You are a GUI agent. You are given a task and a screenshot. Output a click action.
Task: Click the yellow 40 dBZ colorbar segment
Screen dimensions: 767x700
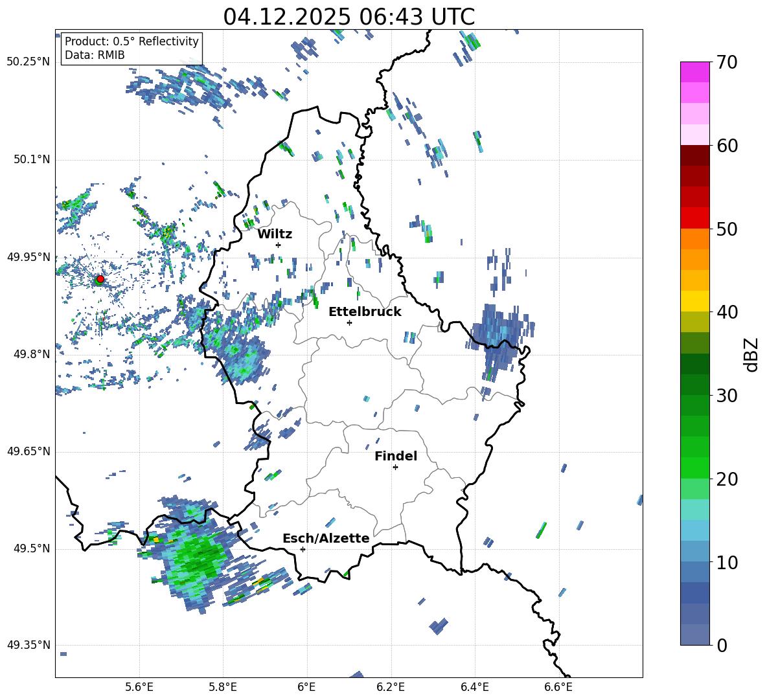[x=694, y=301]
